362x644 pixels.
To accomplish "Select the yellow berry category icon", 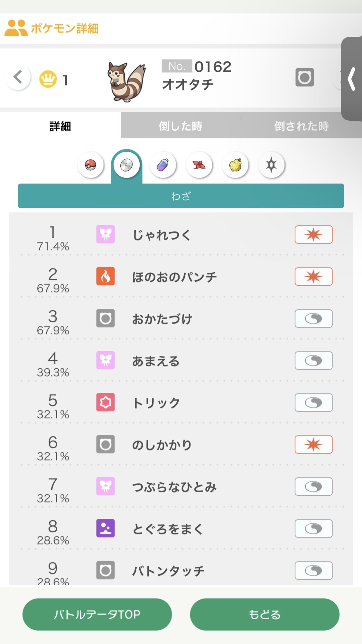I will [x=235, y=165].
